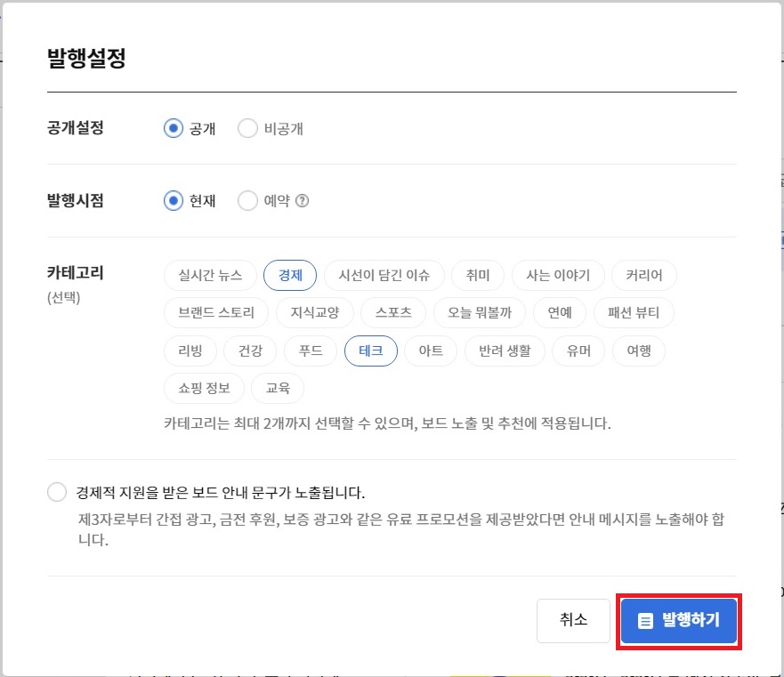This screenshot has height=677, width=784.
Task: Select the 푸드 category chip
Action: [311, 351]
